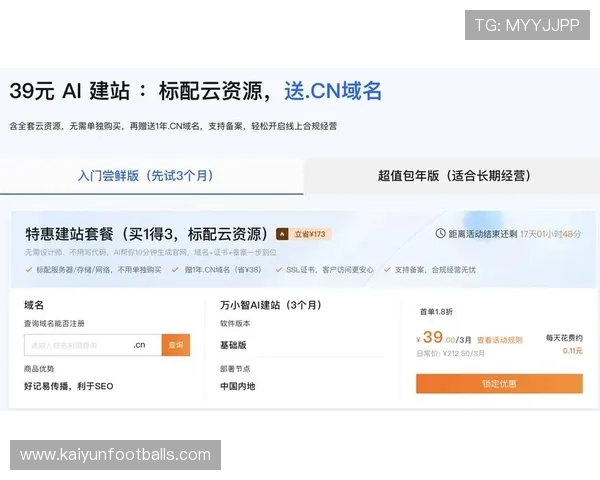The width and height of the screenshot is (600, 480).
Task: Click the blue 送.CN域名 headline text
Action: click(x=333, y=91)
